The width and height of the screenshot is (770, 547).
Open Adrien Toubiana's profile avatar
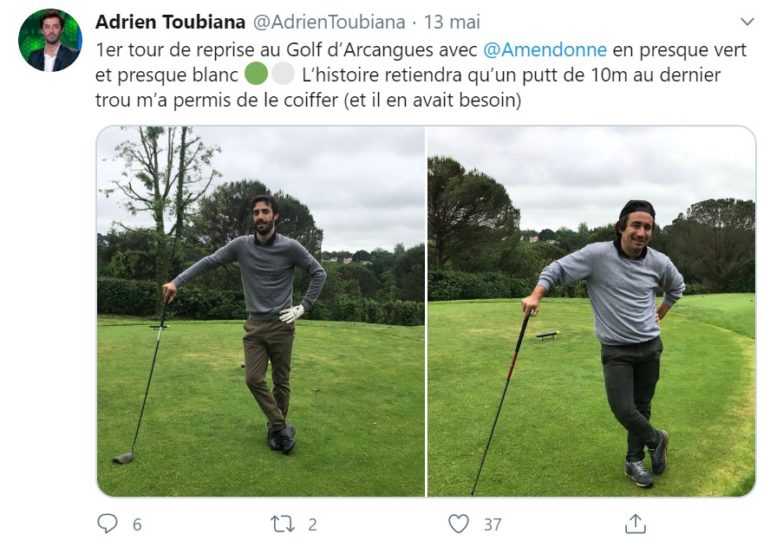click(x=50, y=40)
